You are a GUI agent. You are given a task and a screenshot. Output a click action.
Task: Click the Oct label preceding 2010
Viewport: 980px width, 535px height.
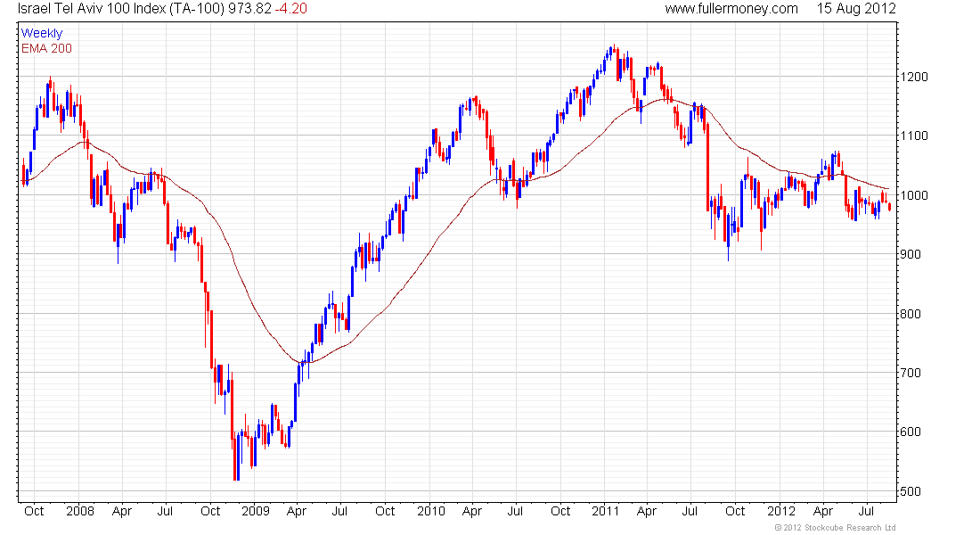[385, 511]
